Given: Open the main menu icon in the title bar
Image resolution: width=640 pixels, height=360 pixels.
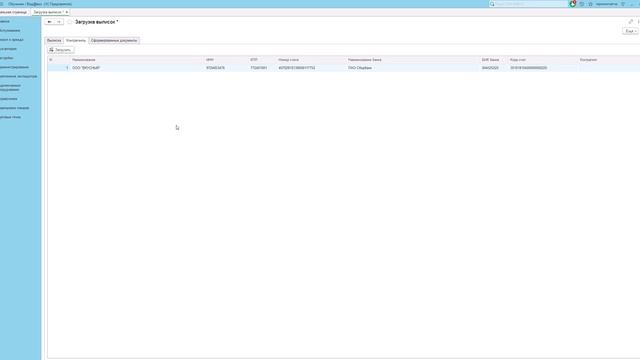Looking at the screenshot, I should point(2,4).
